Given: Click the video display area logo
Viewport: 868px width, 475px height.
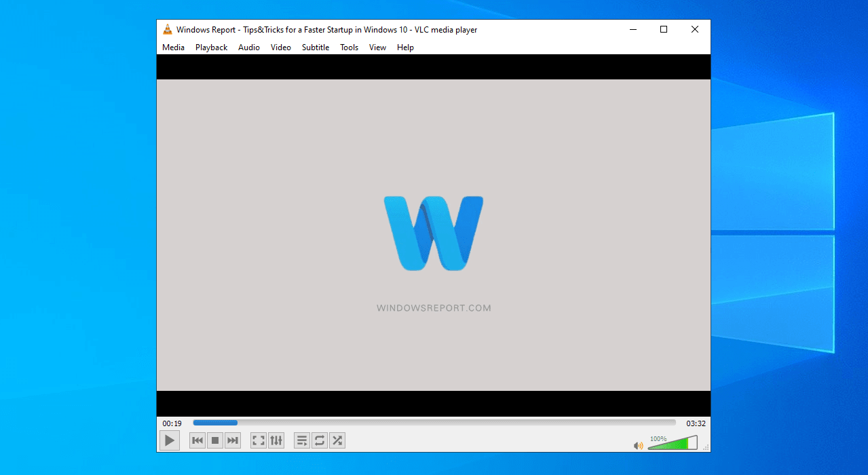Looking at the screenshot, I should click(434, 233).
